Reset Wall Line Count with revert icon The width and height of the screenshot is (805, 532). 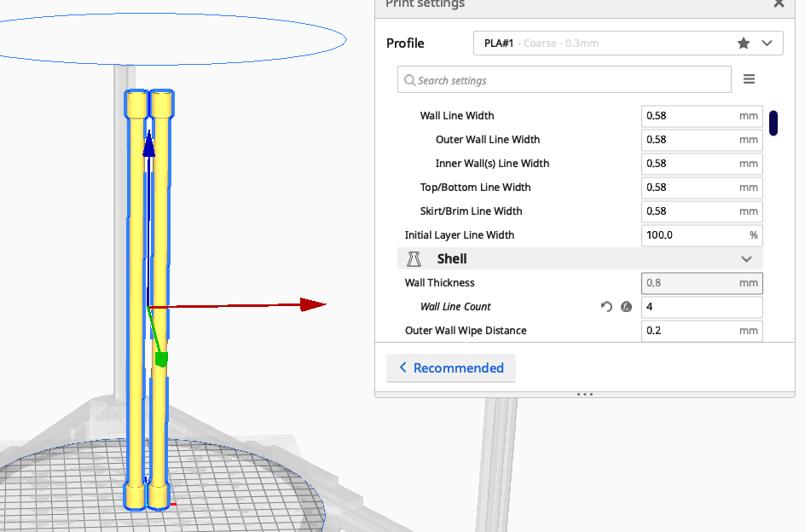coord(606,307)
